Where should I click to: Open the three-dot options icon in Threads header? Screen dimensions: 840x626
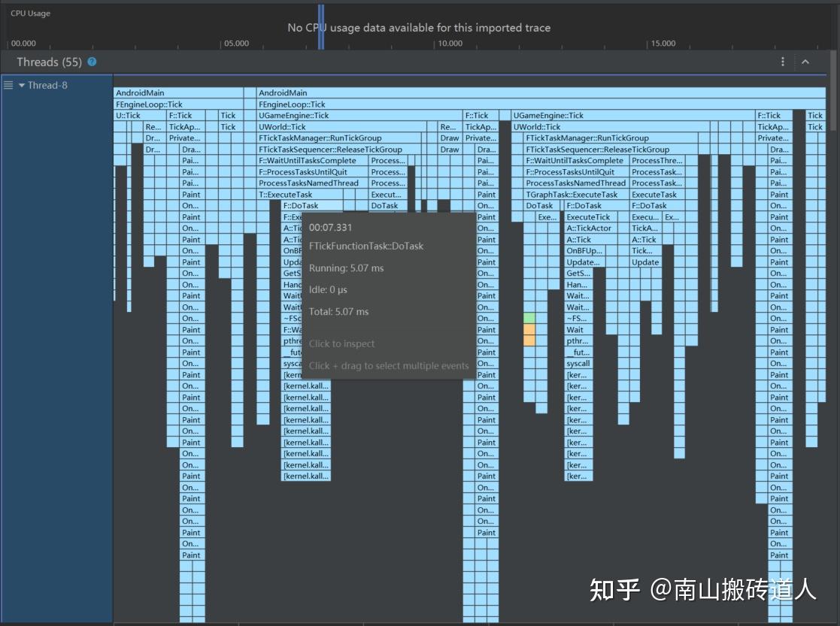(x=784, y=62)
